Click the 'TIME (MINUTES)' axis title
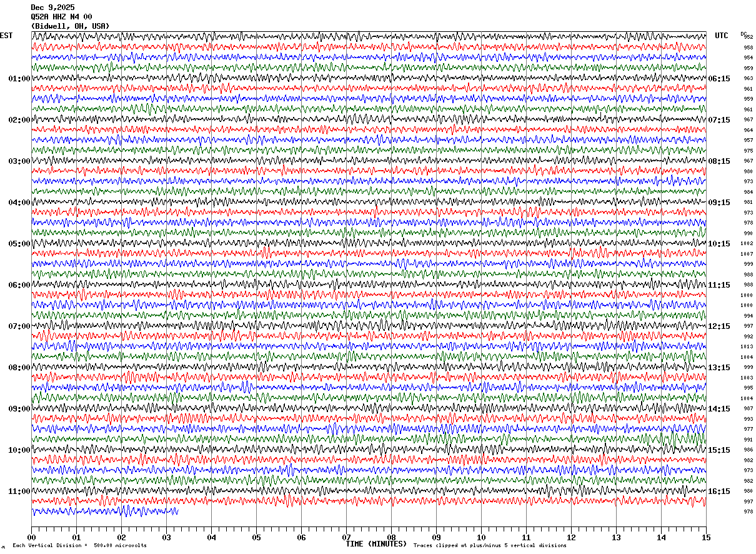This screenshot has height=554, width=756. (376, 544)
